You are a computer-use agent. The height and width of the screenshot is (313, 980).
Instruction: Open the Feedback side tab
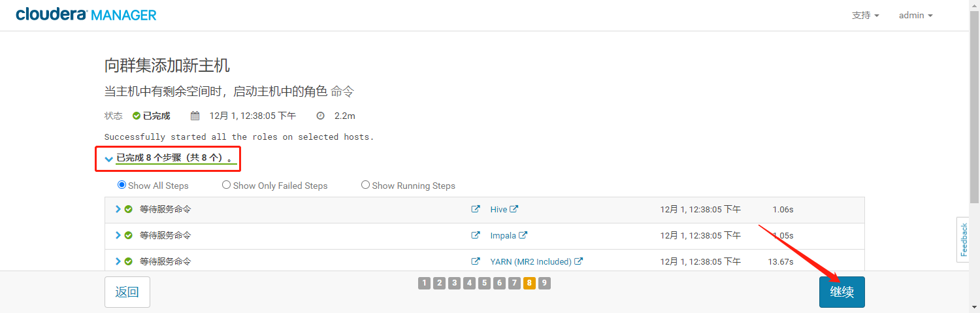(963, 239)
